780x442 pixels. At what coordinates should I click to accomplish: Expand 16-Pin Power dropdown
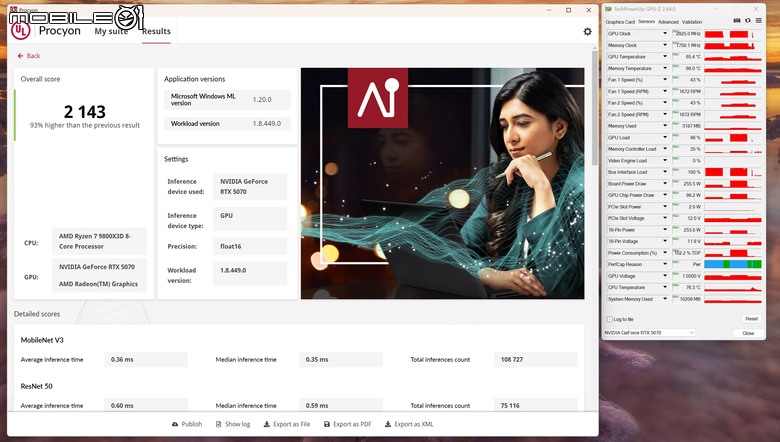(665, 230)
